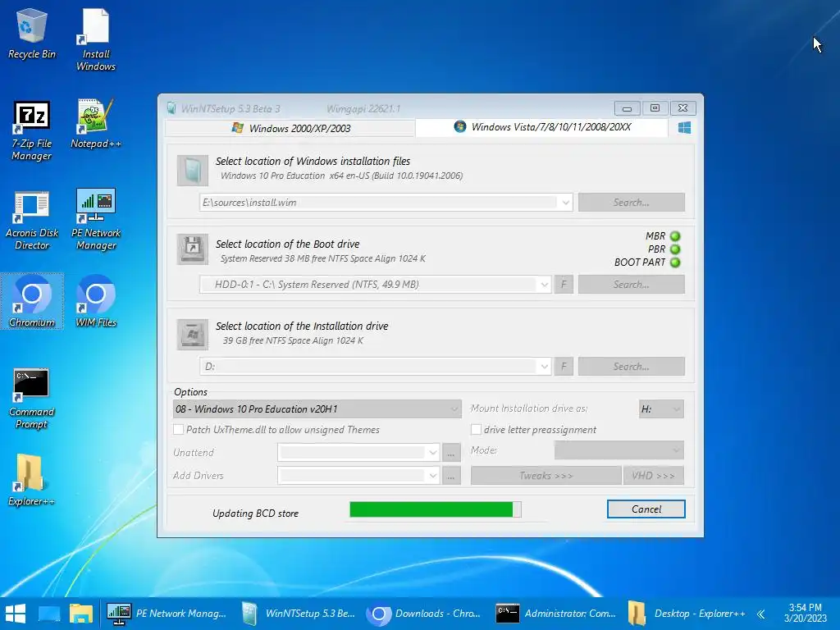Open the WIM Files desktop shortcut

click(x=95, y=301)
